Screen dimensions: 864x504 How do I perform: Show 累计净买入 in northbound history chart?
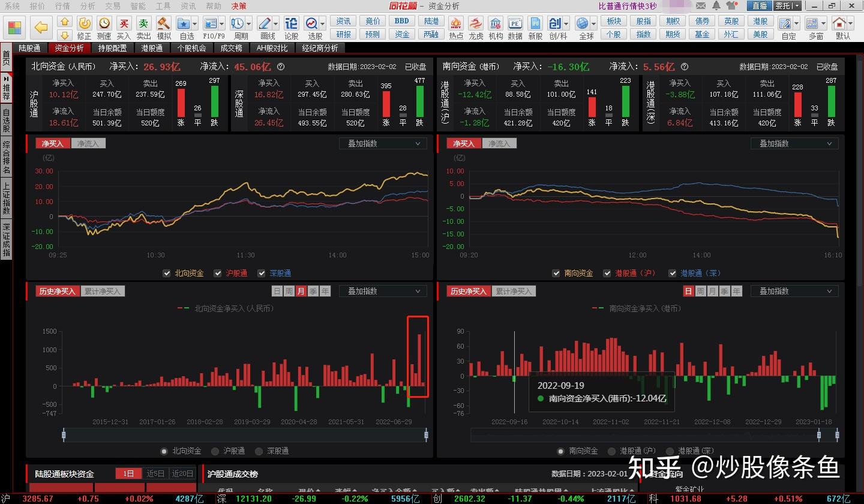click(x=103, y=291)
